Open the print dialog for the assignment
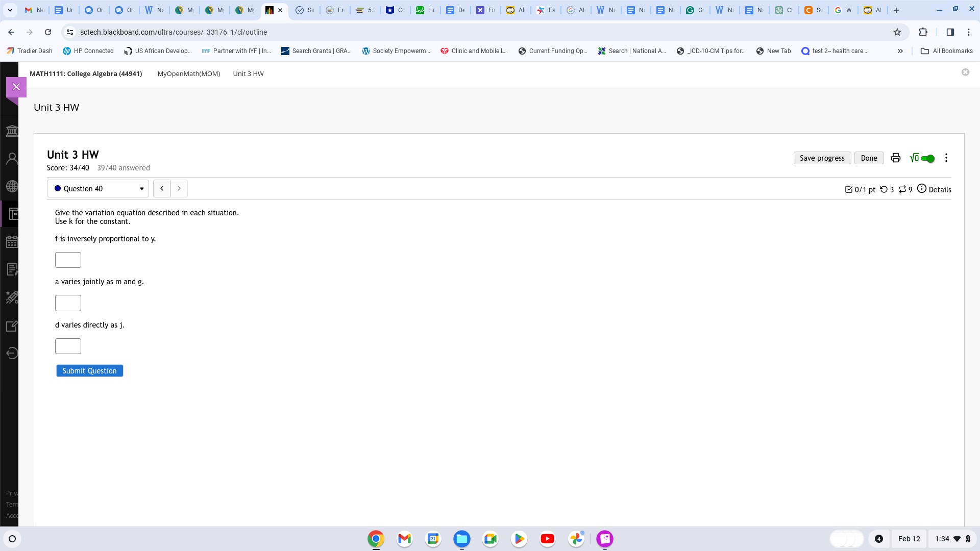 tap(895, 158)
